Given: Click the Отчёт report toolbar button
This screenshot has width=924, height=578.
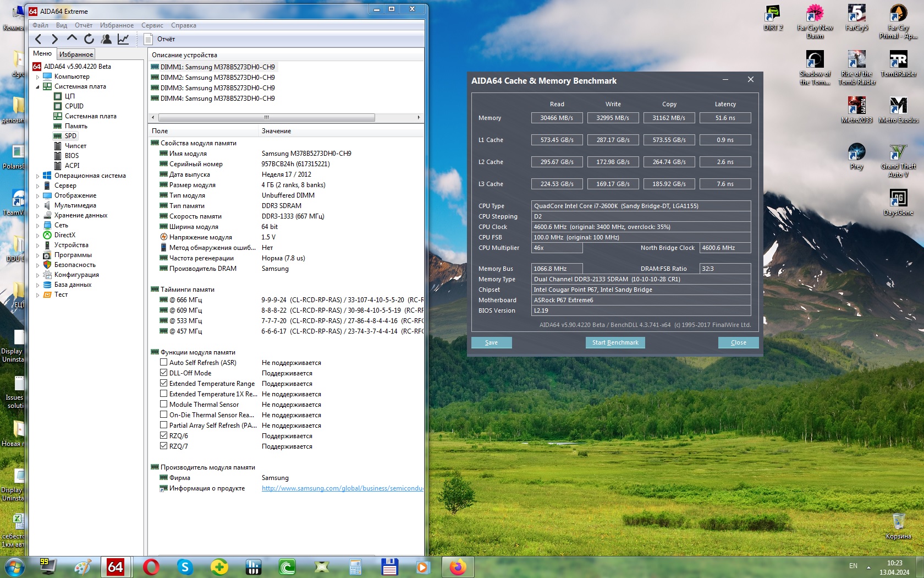Looking at the screenshot, I should (x=159, y=39).
